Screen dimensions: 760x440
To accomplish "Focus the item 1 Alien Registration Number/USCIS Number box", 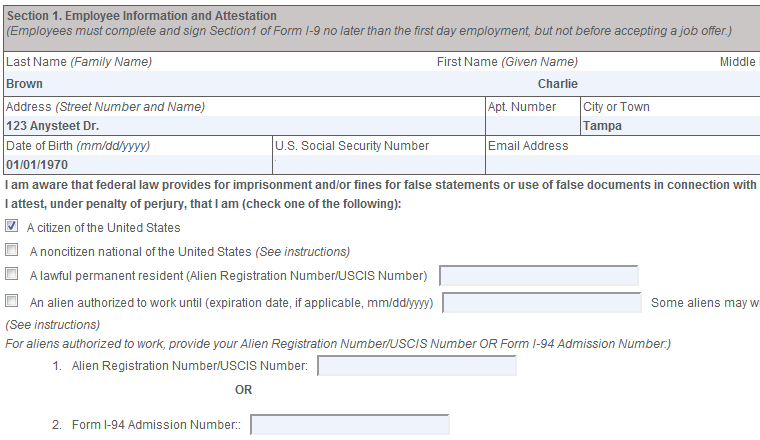I will coord(417,366).
